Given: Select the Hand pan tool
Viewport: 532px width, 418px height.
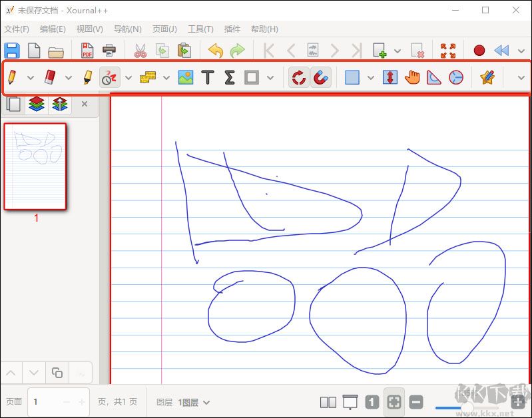Looking at the screenshot, I should point(412,77).
